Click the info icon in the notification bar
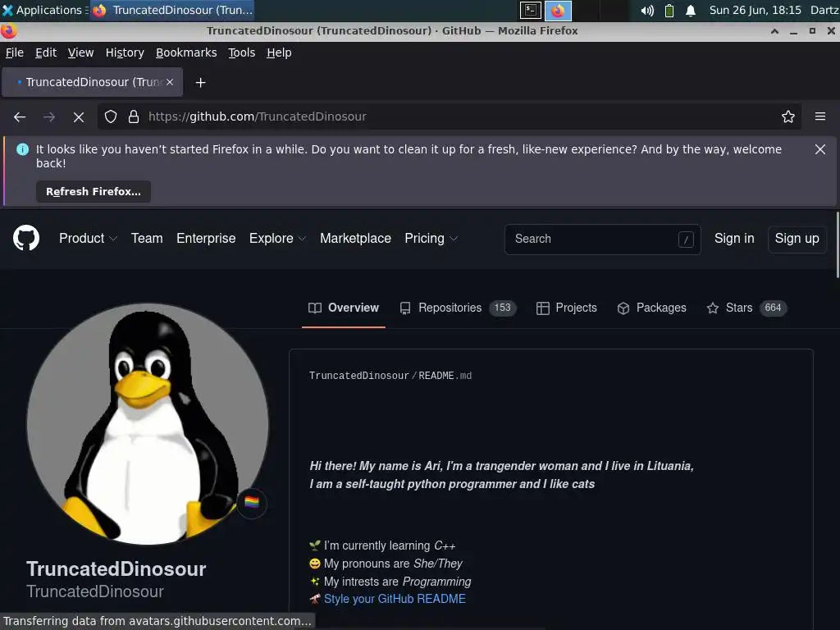 tap(22, 149)
